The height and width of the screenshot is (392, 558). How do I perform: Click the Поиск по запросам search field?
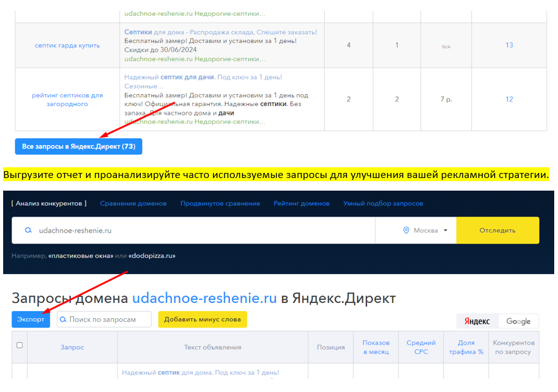(104, 319)
